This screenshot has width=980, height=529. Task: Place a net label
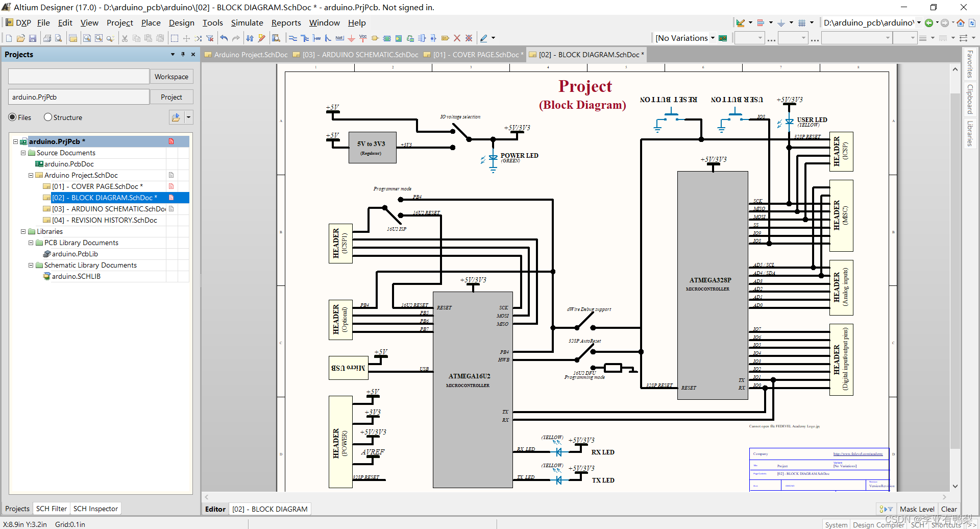pos(339,38)
